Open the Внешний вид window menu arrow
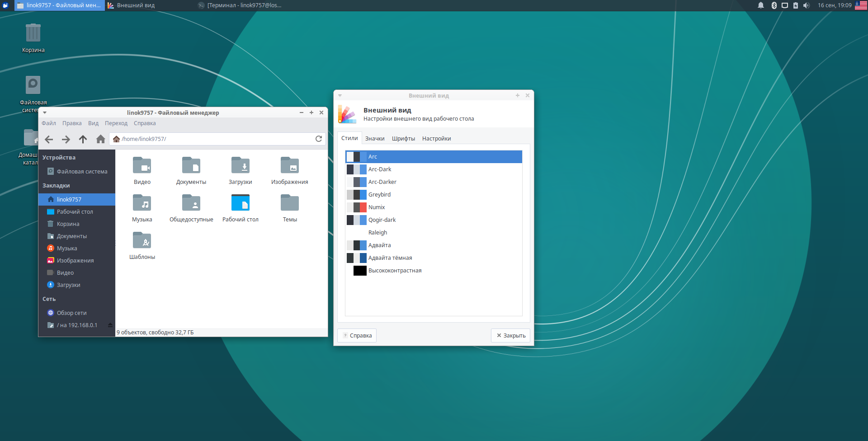The image size is (868, 441). [340, 95]
